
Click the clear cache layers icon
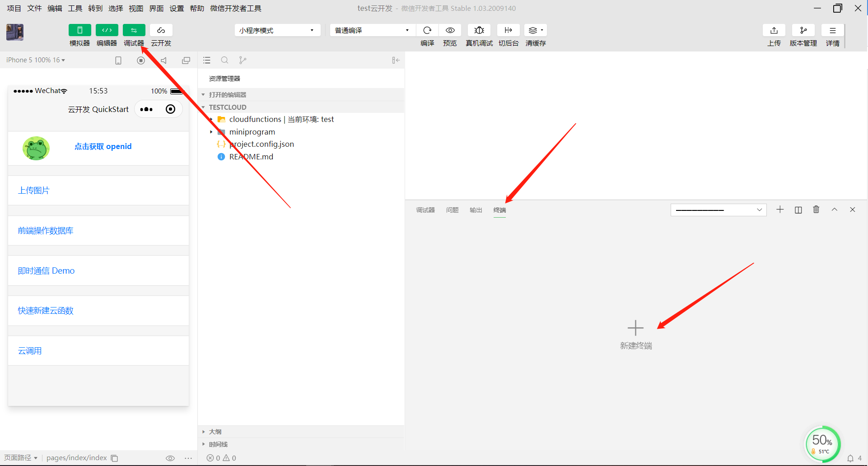[x=536, y=30]
